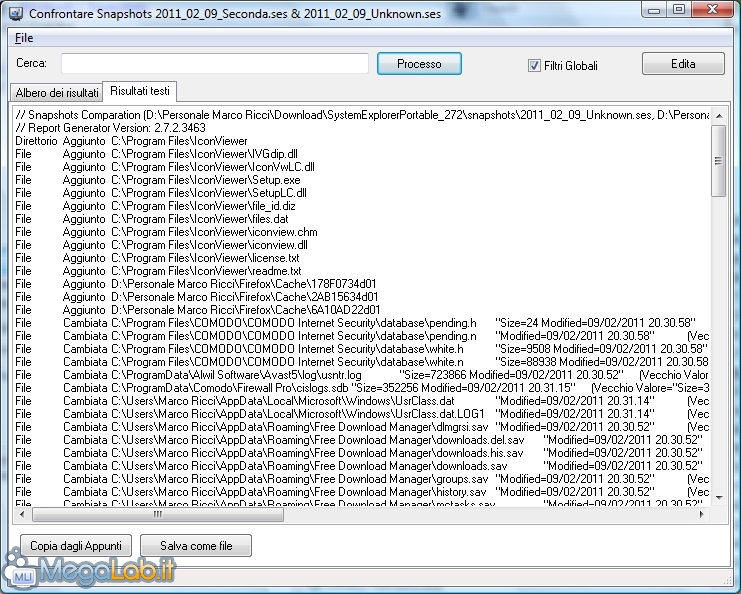Viewport: 741px width, 594px height.
Task: Click the dlmgrsi.sav line
Action: coord(362,427)
